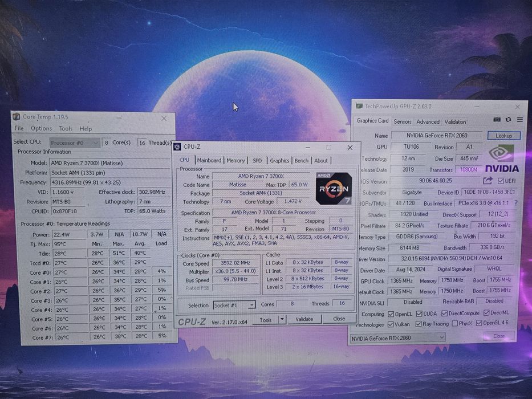Screen dimensions: 532x399
Task: Click the Core Temp VID value 1.1600 v
Action: point(67,192)
